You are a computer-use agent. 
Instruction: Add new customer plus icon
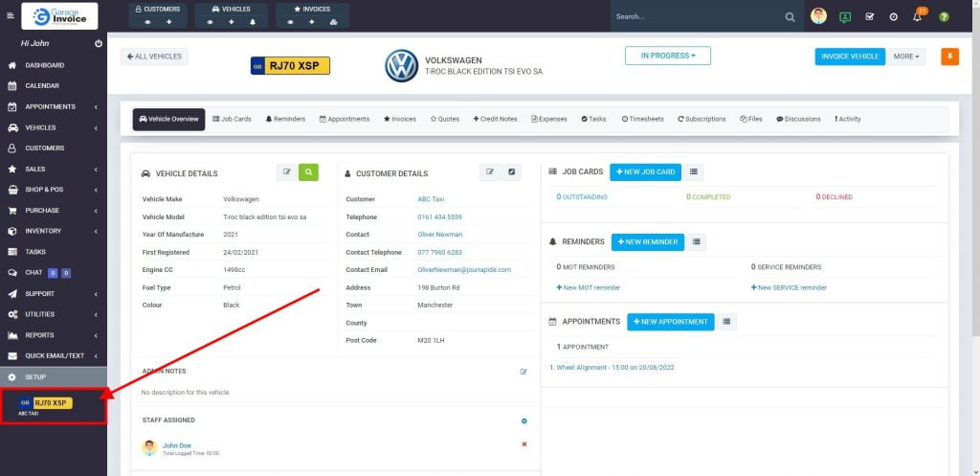168,22
